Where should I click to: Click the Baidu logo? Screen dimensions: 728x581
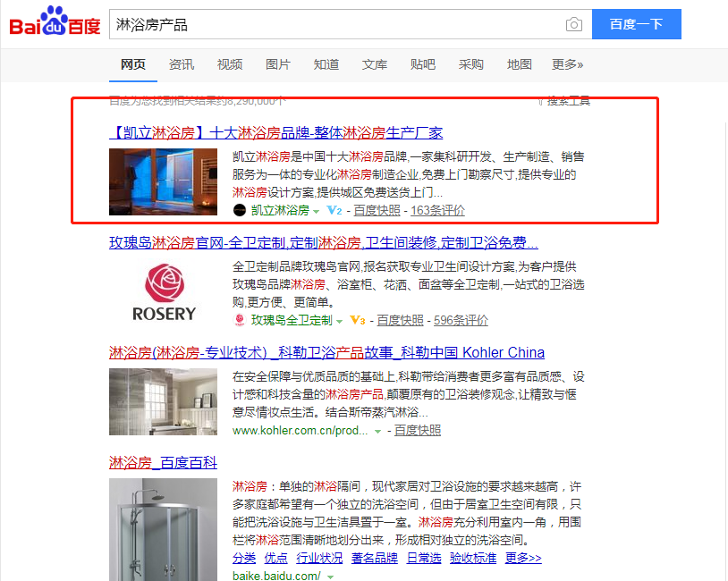click(x=55, y=21)
